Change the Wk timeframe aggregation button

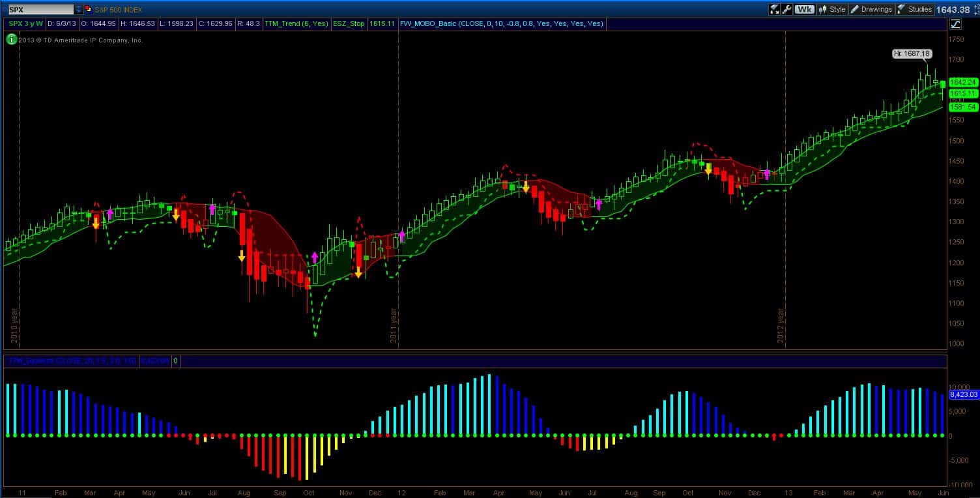coord(805,9)
